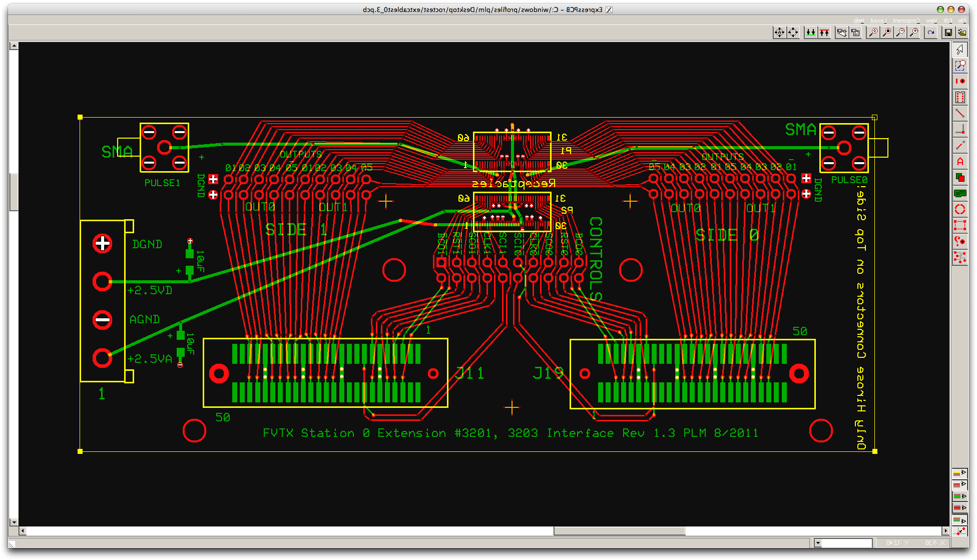This screenshot has height=560, width=977.
Task: Select the J19 label text
Action: point(548,373)
